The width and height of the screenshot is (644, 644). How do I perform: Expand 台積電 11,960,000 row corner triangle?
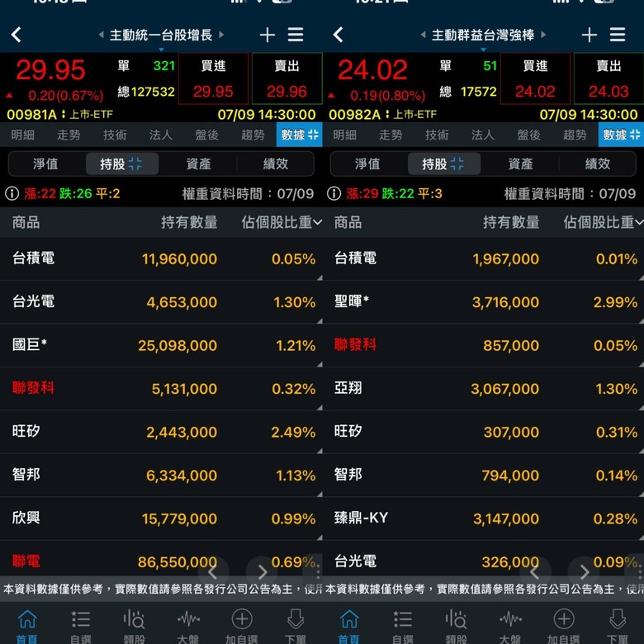(x=320, y=277)
